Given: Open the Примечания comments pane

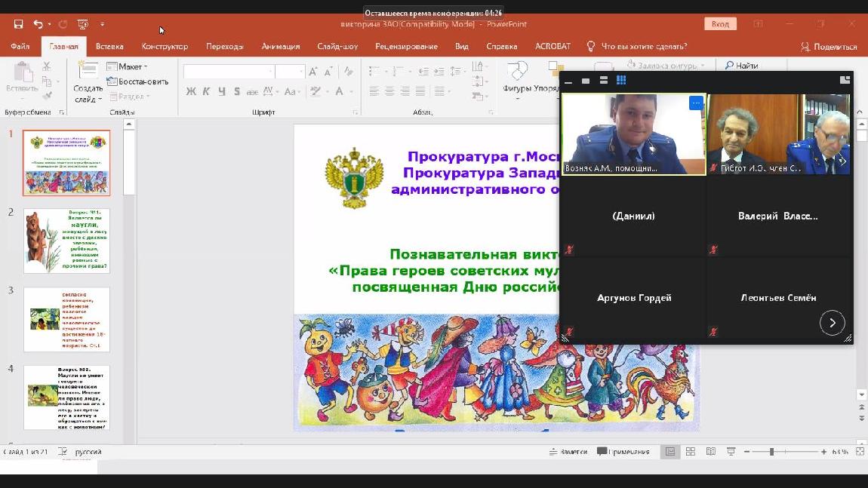Looking at the screenshot, I should point(623,452).
